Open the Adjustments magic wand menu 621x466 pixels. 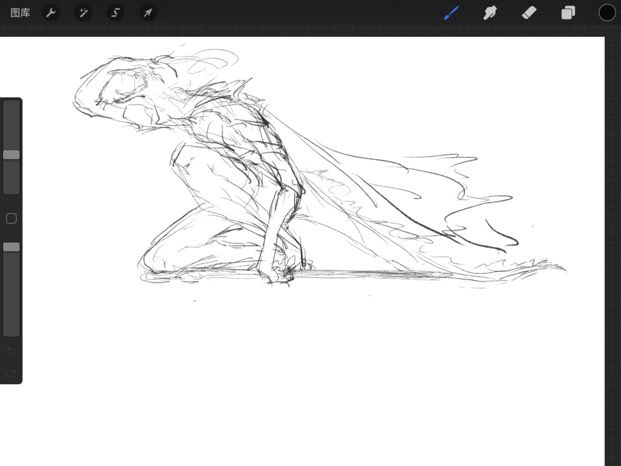click(83, 13)
